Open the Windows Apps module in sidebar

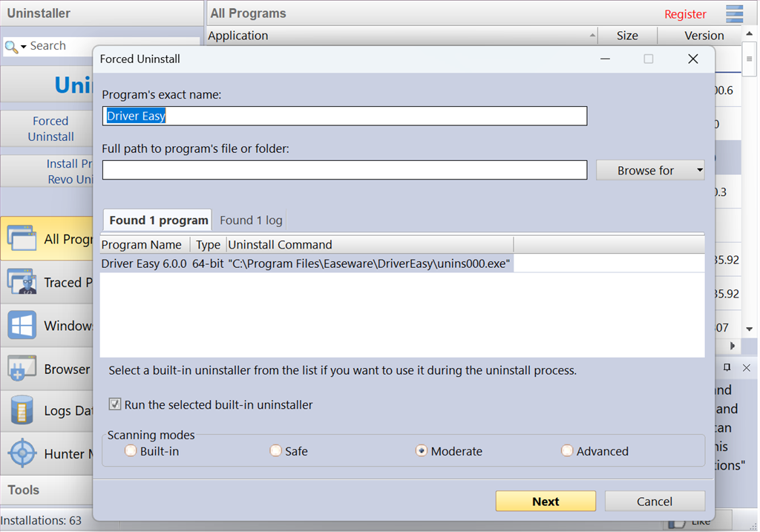[x=47, y=325]
